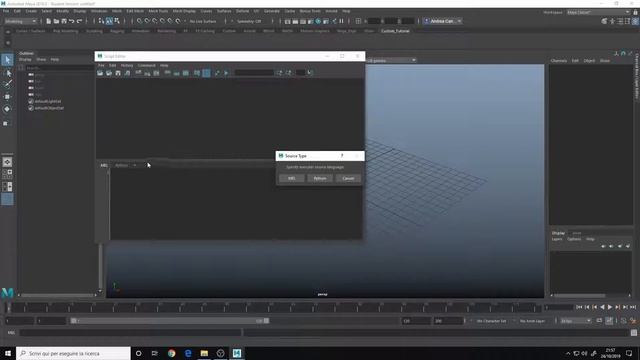The image size is (640, 360).
Task: Click Open Script icon in Script Editor toolbar
Action: click(x=100, y=73)
